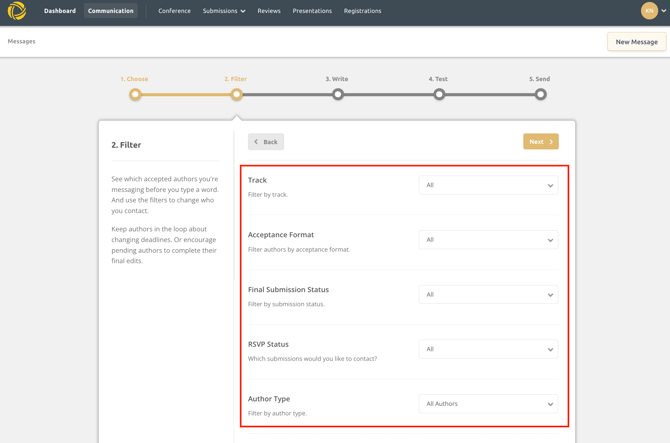
Task: Open the Conference navigation item
Action: (x=174, y=11)
